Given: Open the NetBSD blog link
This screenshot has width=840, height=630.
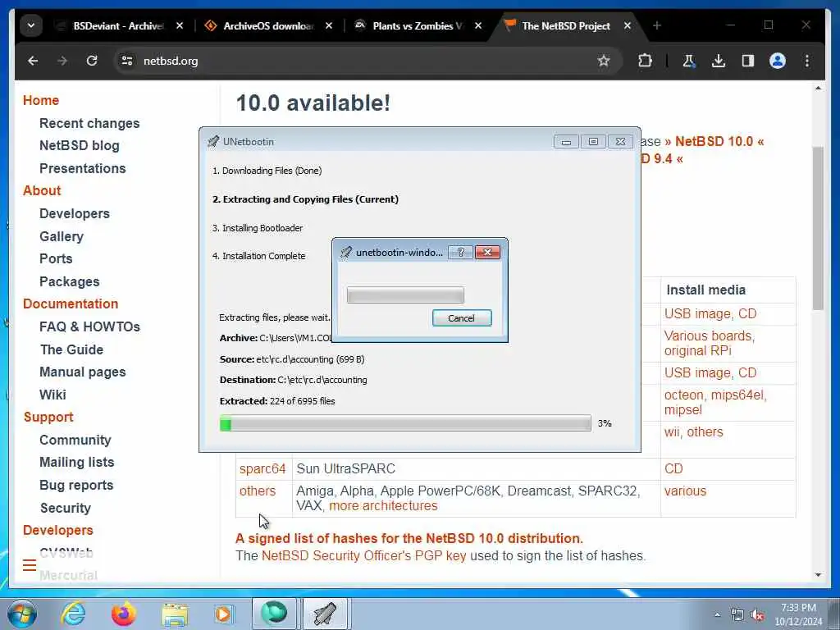Looking at the screenshot, I should (x=80, y=146).
